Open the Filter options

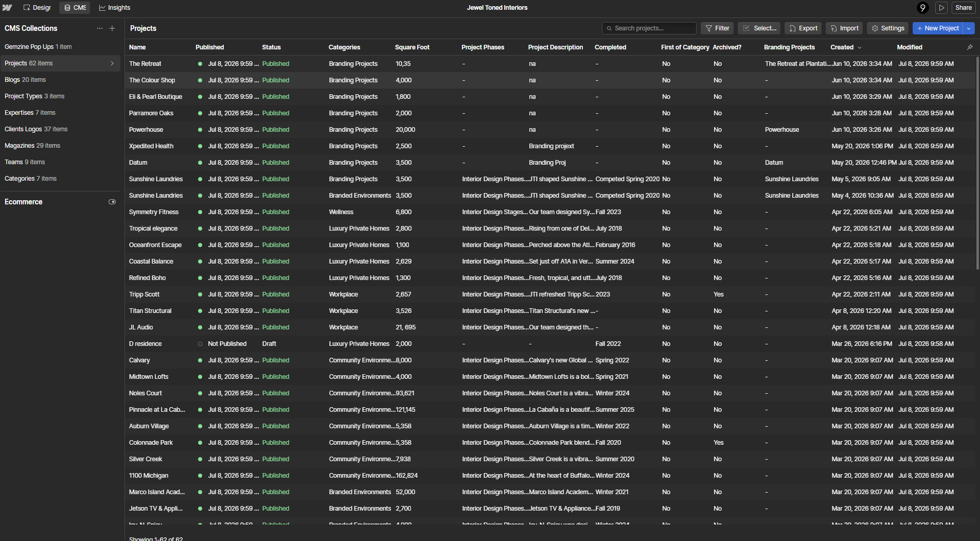click(717, 28)
